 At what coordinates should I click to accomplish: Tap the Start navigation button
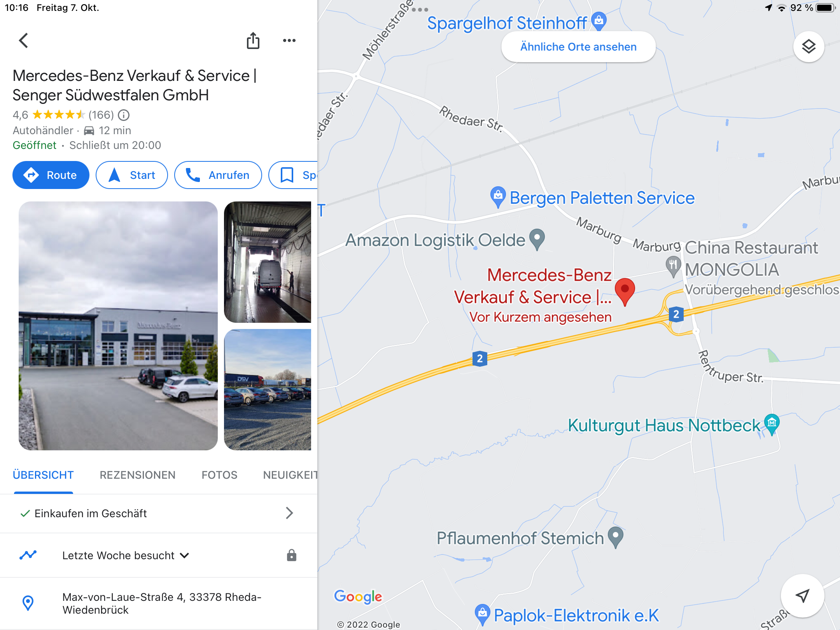click(x=132, y=175)
